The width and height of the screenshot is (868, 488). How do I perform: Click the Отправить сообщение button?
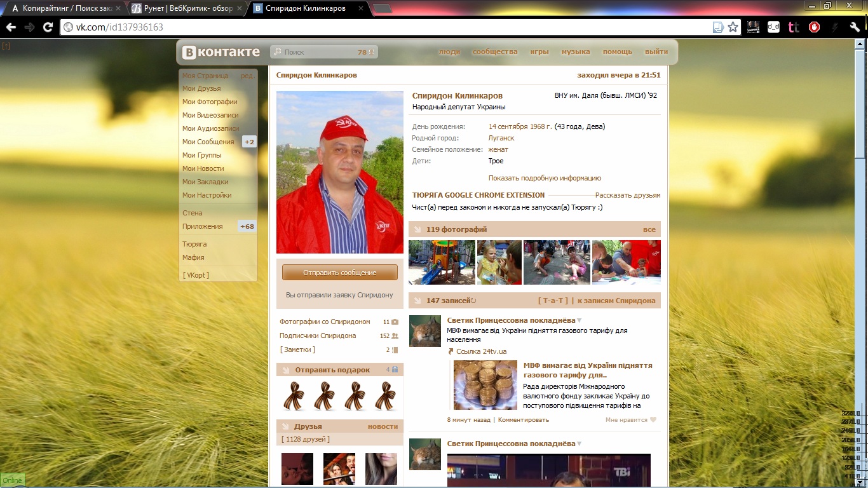point(340,273)
